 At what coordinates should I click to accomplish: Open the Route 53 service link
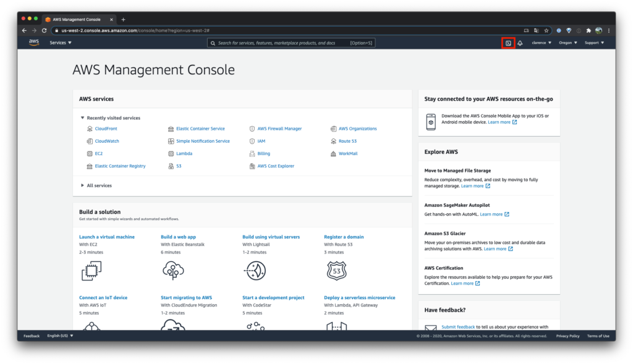pyautogui.click(x=347, y=141)
